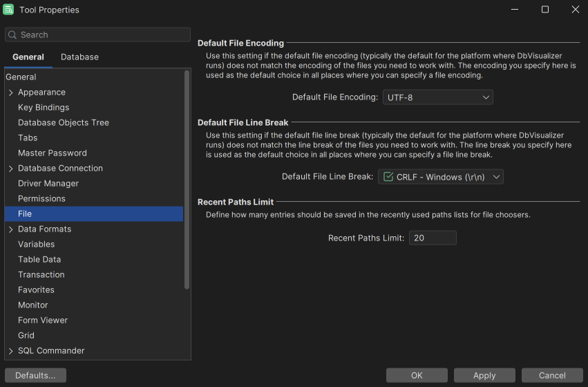Expand the Data Formats node
Image resolution: width=588 pixels, height=387 pixels.
[10, 229]
